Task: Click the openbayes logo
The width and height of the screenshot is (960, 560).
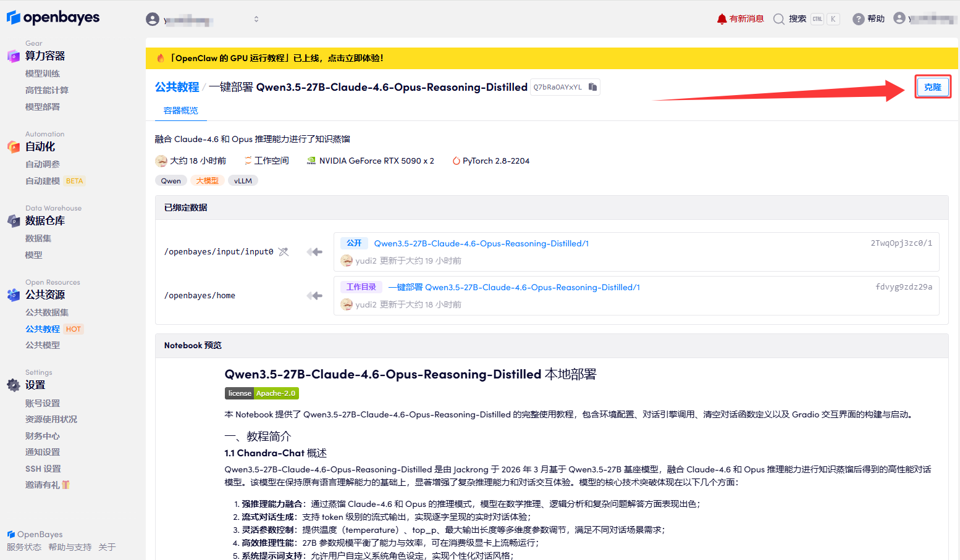Action: 53,18
